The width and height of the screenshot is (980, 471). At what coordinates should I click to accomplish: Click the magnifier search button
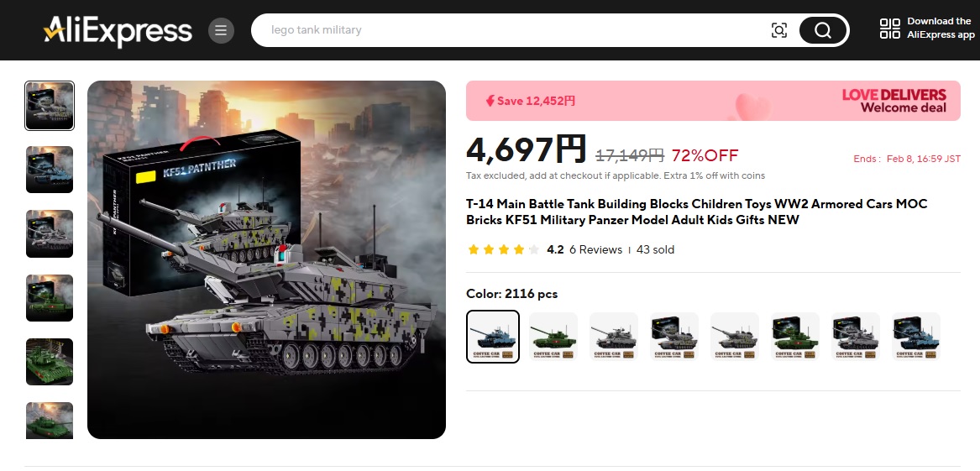(822, 30)
